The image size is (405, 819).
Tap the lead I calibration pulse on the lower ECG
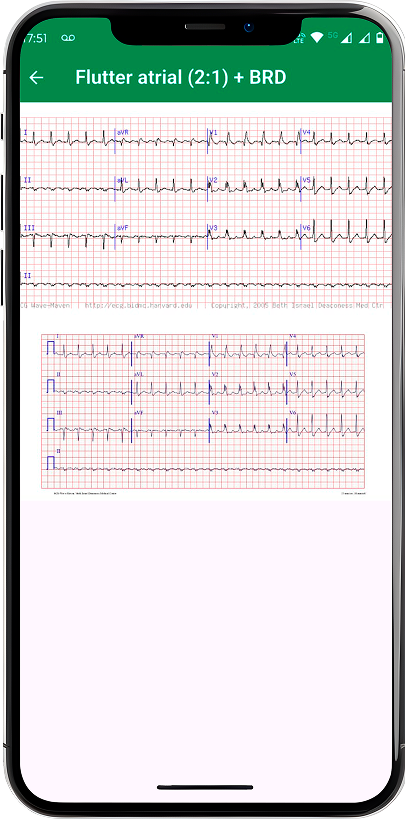pyautogui.click(x=51, y=347)
